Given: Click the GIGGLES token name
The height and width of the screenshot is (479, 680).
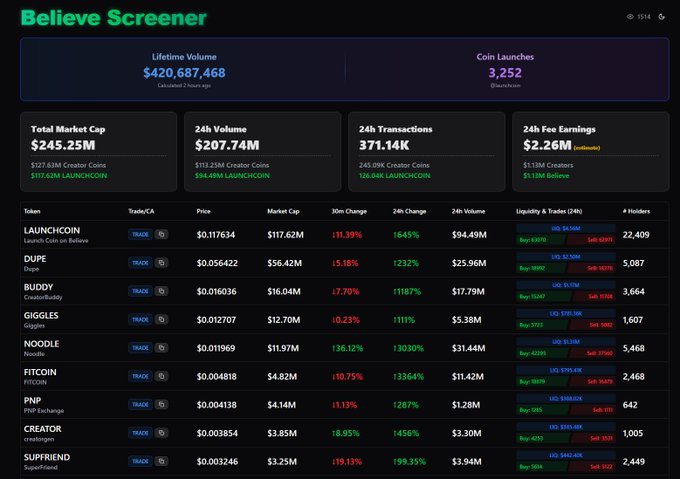Looking at the screenshot, I should pyautogui.click(x=41, y=316).
